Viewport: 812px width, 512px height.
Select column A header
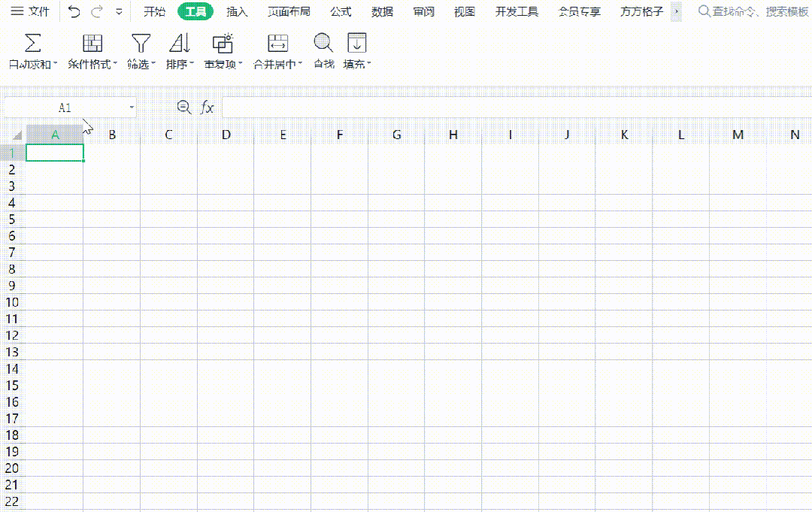(x=55, y=135)
